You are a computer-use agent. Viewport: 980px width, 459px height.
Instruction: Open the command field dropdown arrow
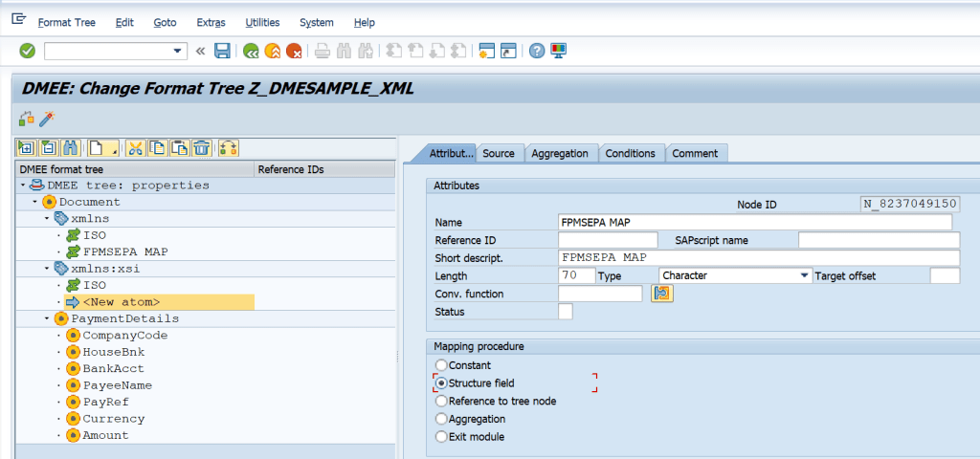pos(178,52)
